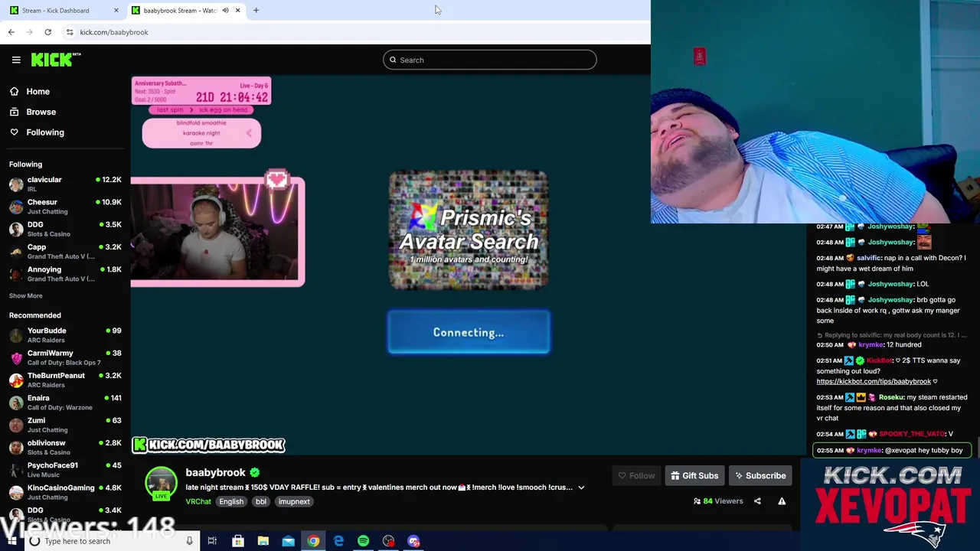Image resolution: width=980 pixels, height=551 pixels.
Task: Open Enaira recommended channel
Action: 65,403
